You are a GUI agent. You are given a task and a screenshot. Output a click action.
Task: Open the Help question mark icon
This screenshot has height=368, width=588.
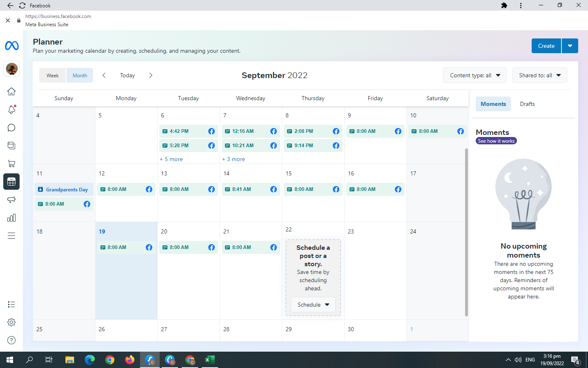(x=11, y=340)
